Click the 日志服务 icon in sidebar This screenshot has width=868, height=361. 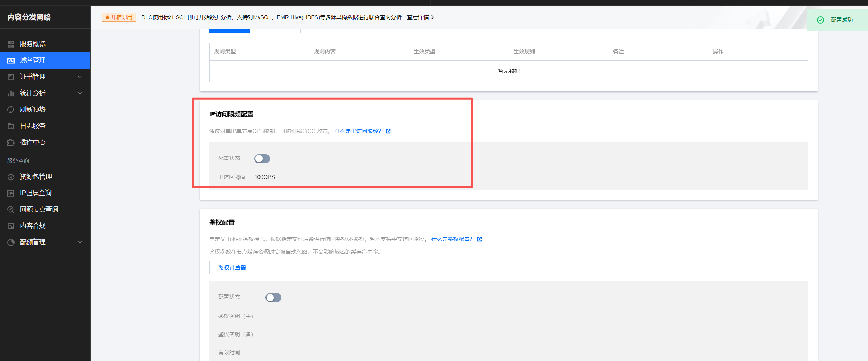tap(11, 126)
